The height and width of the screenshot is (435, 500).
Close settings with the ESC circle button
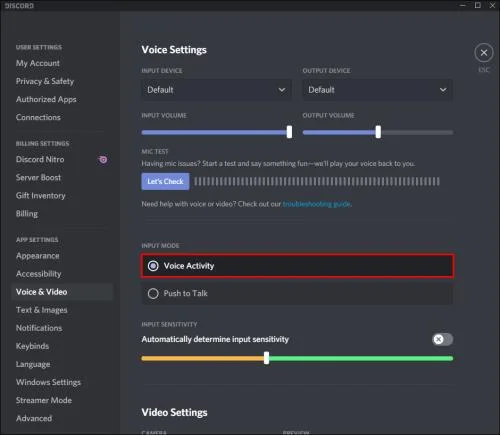coord(484,53)
